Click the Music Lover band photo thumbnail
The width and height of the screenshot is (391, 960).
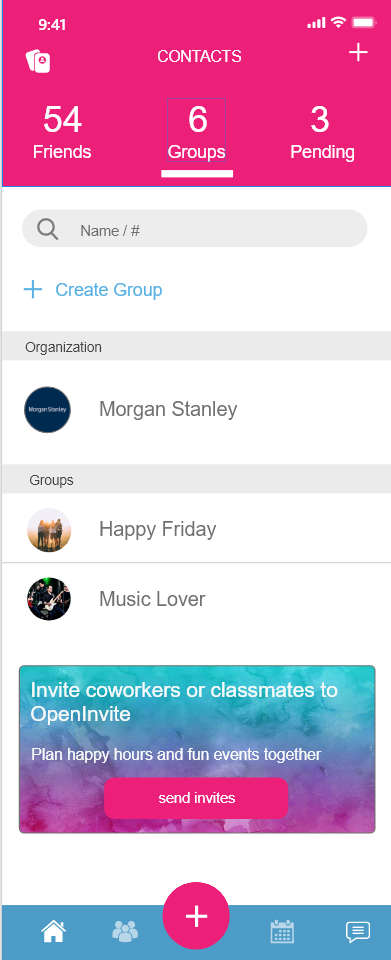49,599
